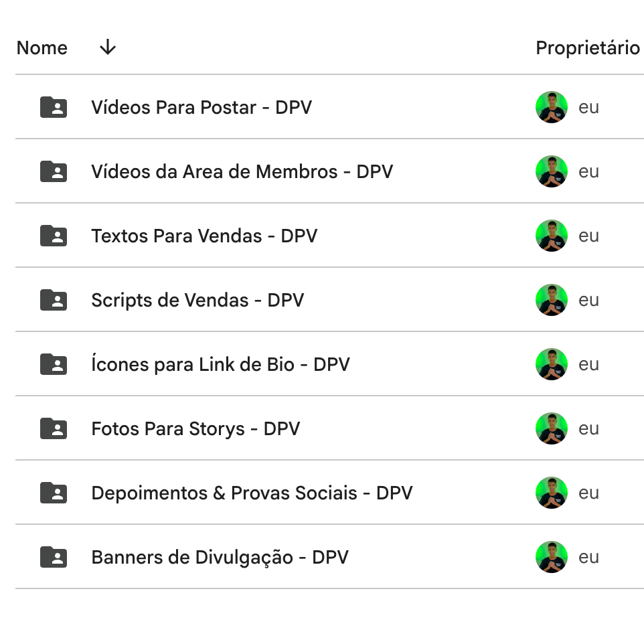Click the Nome column header

tap(42, 48)
